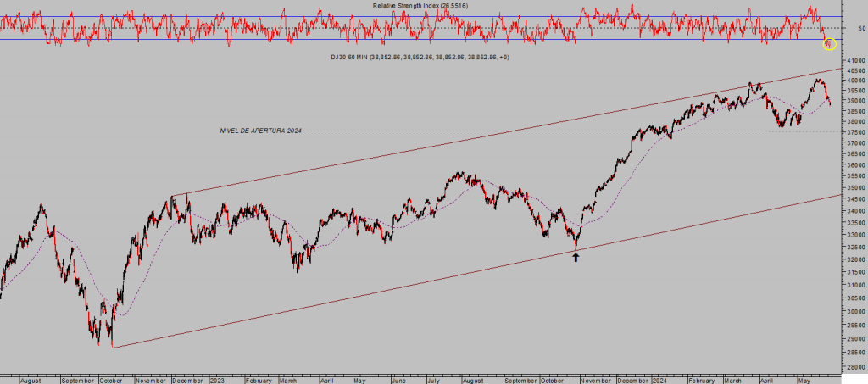Image resolution: width=868 pixels, height=384 pixels.
Task: Select the 32500 price axis label
Action: pos(856,248)
